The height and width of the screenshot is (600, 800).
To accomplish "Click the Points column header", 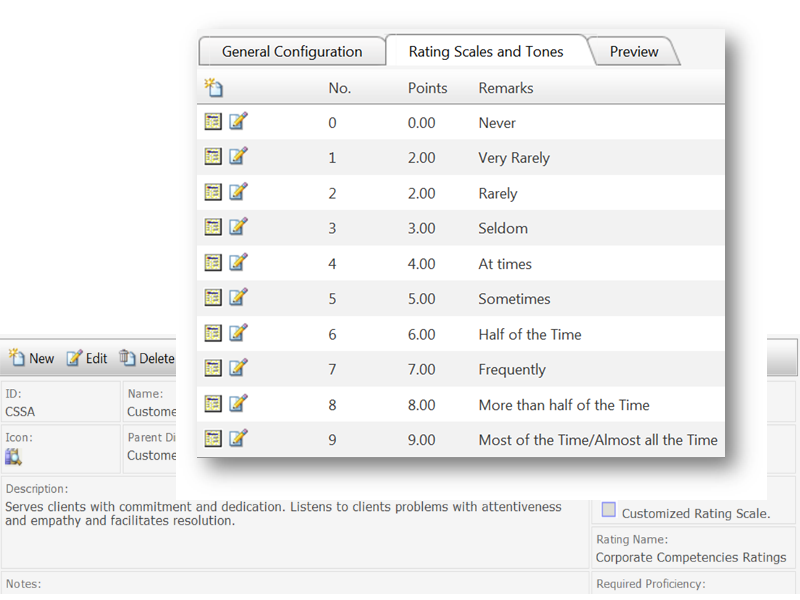I will point(428,88).
